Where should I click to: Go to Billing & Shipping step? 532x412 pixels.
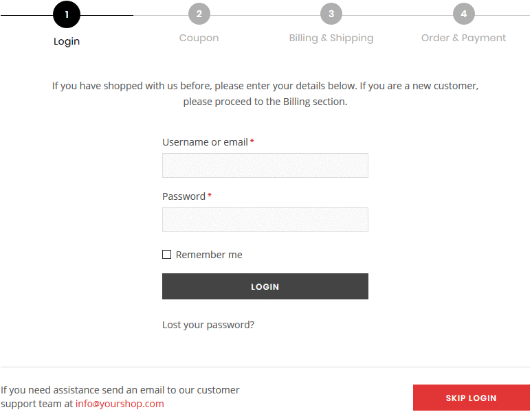tap(331, 38)
